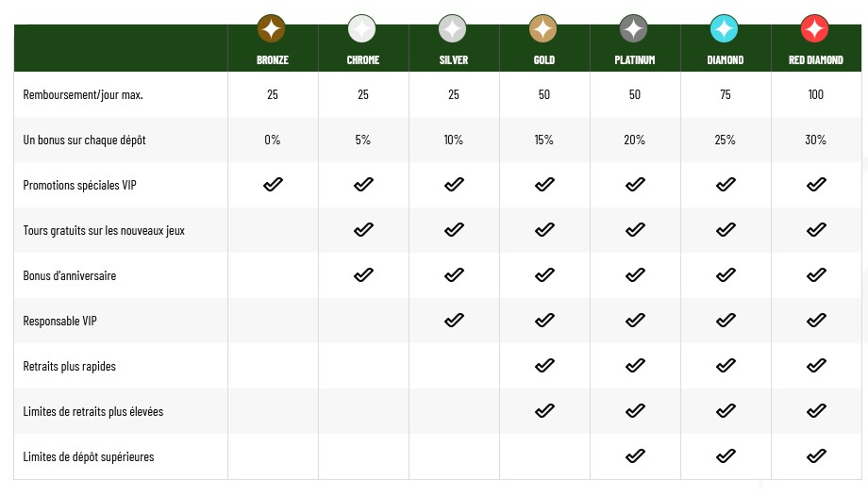Click Chrome checkmark for Bonus d'anniversaire
This screenshot has width=868, height=496.
[x=363, y=275]
